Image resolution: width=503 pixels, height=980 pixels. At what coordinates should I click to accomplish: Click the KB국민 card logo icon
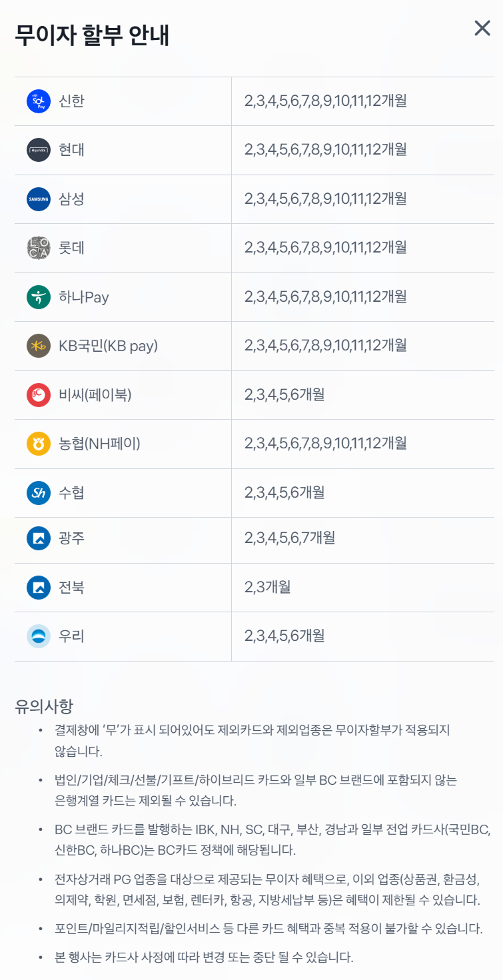pyautogui.click(x=39, y=346)
